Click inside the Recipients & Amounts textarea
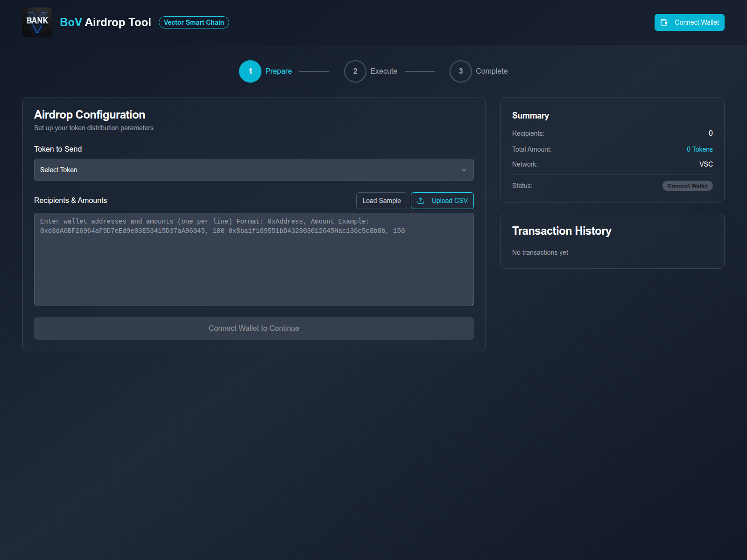This screenshot has width=747, height=560. click(254, 259)
